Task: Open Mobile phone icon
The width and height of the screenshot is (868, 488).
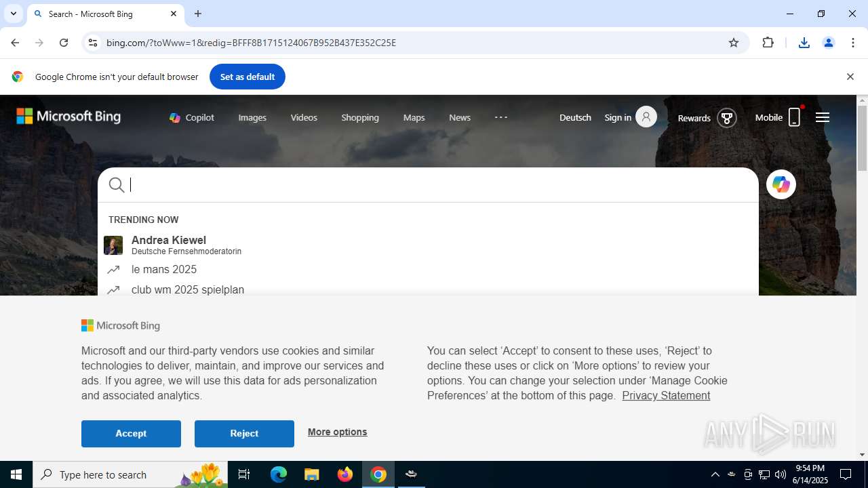Action: point(795,117)
